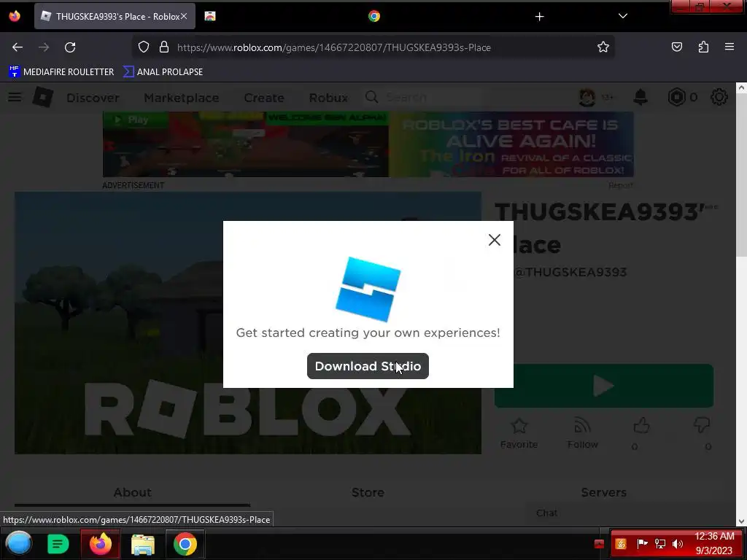Open the user avatar profile icon
Viewport: 747px width, 560px height.
587,97
